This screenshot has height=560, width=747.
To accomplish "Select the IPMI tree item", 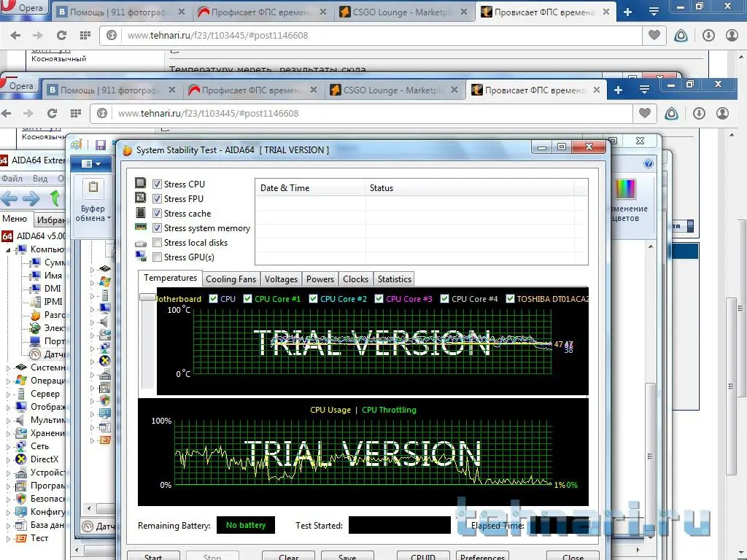I will click(x=47, y=301).
